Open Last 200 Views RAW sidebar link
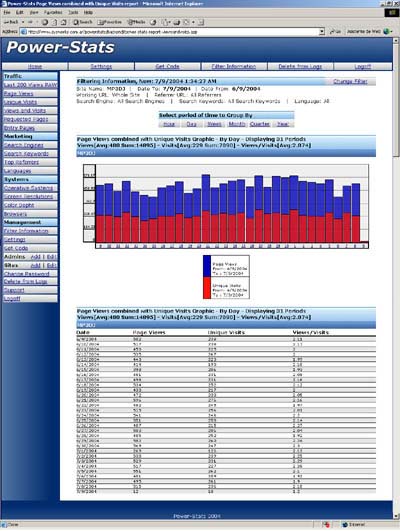 [x=30, y=85]
